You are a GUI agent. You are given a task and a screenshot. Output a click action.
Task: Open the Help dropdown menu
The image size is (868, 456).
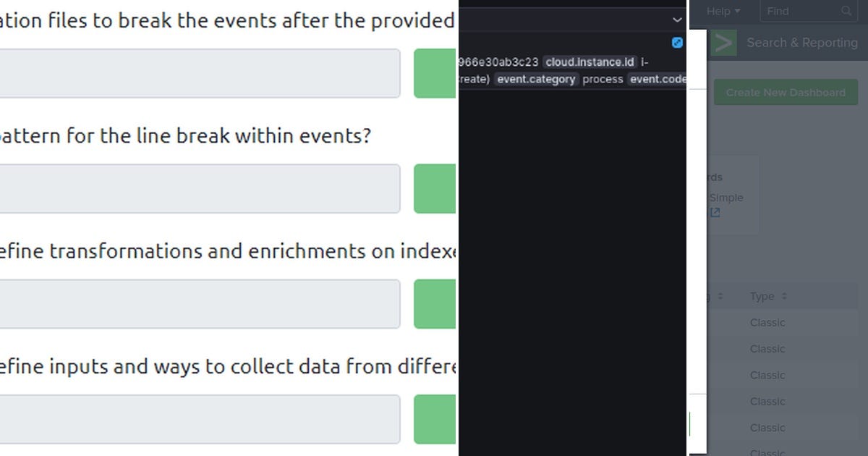(x=721, y=11)
